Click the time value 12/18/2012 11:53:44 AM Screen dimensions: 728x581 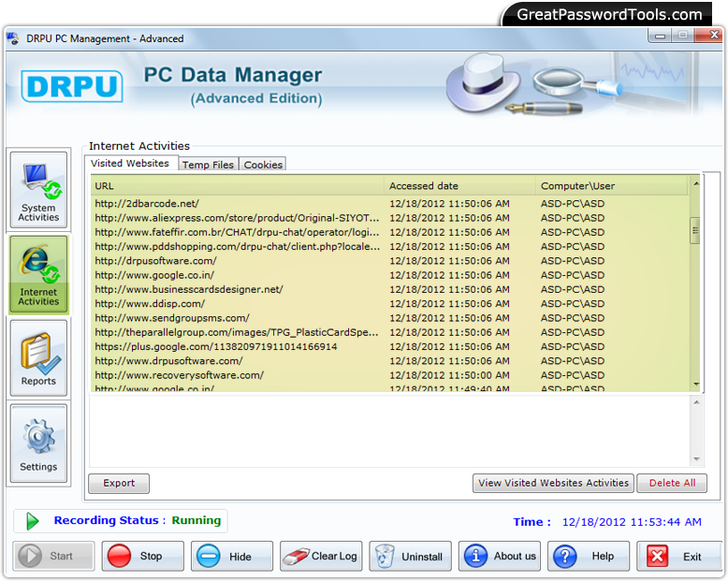pyautogui.click(x=632, y=522)
